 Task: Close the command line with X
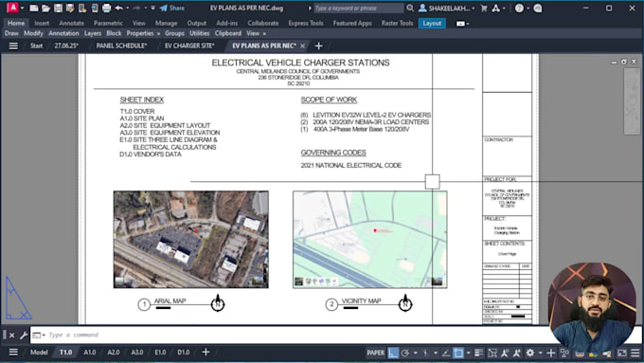pyautogui.click(x=12, y=336)
